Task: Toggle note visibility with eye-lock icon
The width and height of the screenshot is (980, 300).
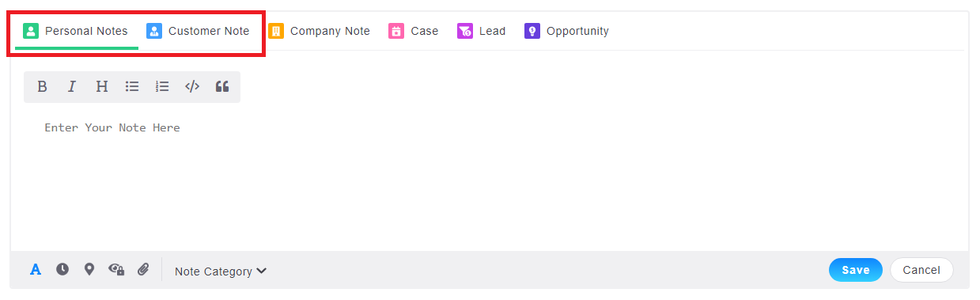Action: (116, 270)
